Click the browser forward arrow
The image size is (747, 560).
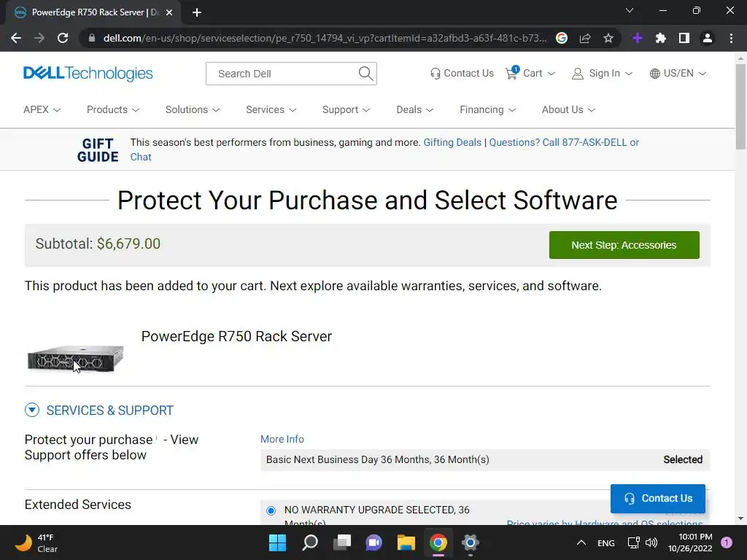39,38
